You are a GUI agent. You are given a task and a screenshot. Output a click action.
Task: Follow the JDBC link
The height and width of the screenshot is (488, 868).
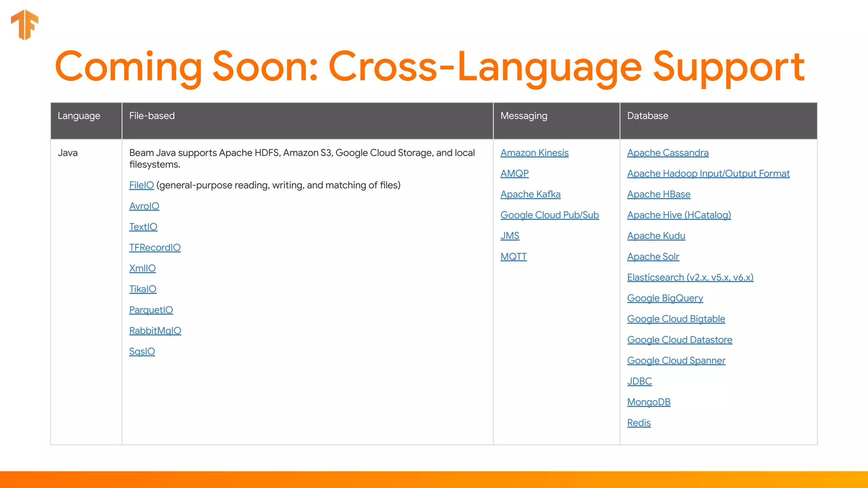[x=640, y=381]
